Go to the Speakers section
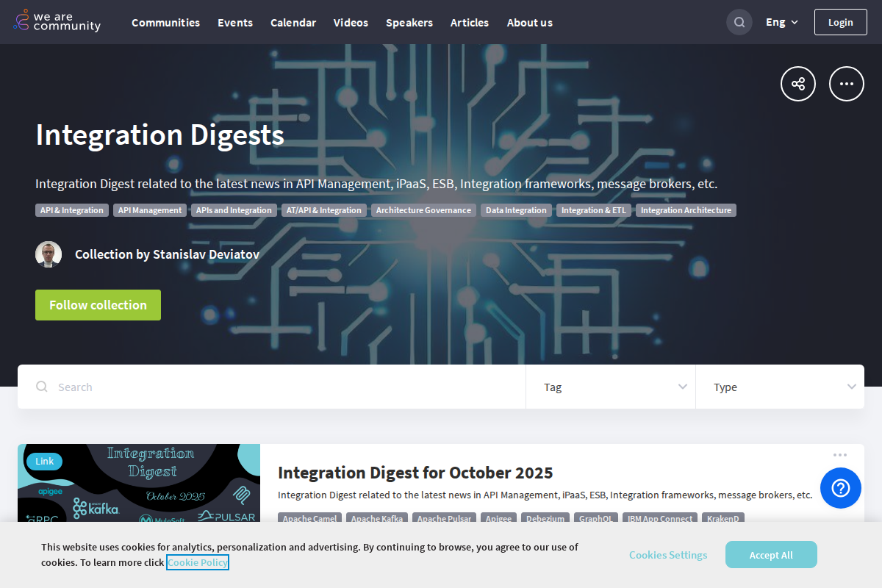The width and height of the screenshot is (882, 588). pyautogui.click(x=409, y=23)
